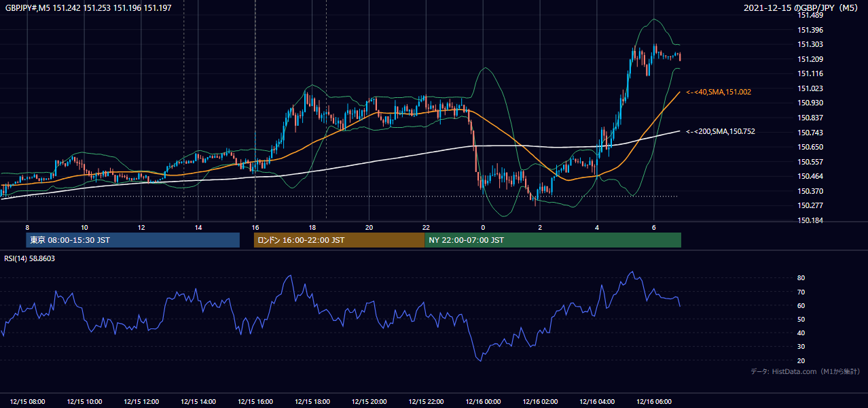Click hour label 22 under price chart
This screenshot has width=868, height=408.
pos(426,227)
